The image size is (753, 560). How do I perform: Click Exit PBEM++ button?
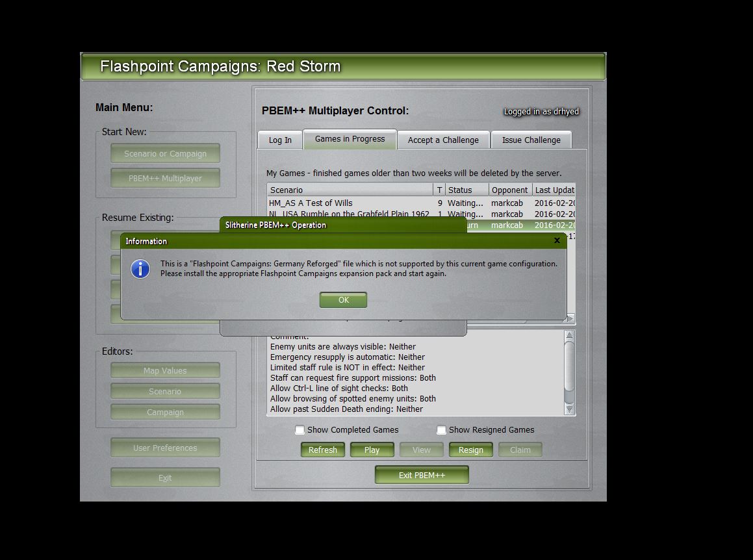point(422,475)
